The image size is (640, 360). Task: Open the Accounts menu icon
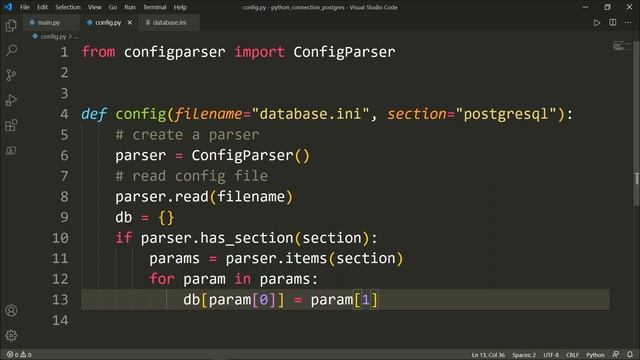coord(11,311)
